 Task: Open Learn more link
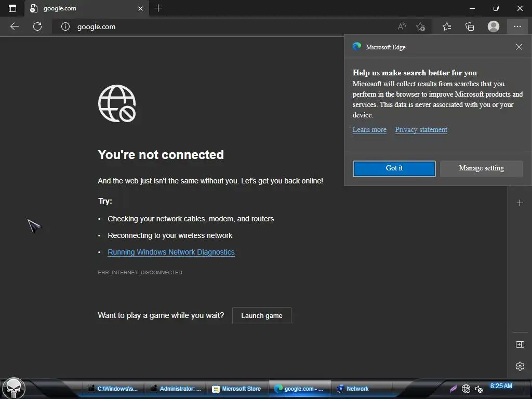click(x=369, y=129)
